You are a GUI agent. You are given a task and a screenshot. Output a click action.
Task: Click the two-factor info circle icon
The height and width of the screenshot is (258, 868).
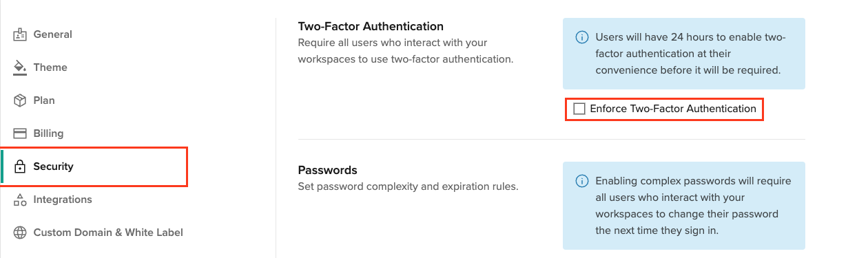(581, 37)
